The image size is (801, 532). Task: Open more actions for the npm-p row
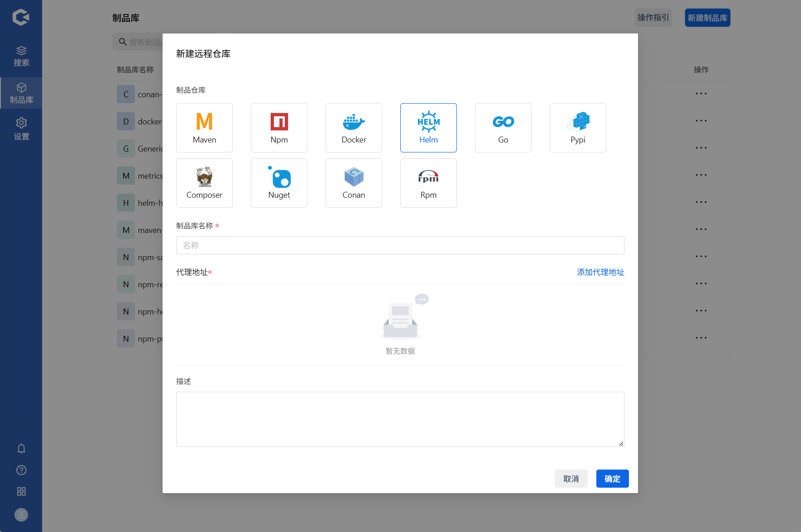click(701, 338)
